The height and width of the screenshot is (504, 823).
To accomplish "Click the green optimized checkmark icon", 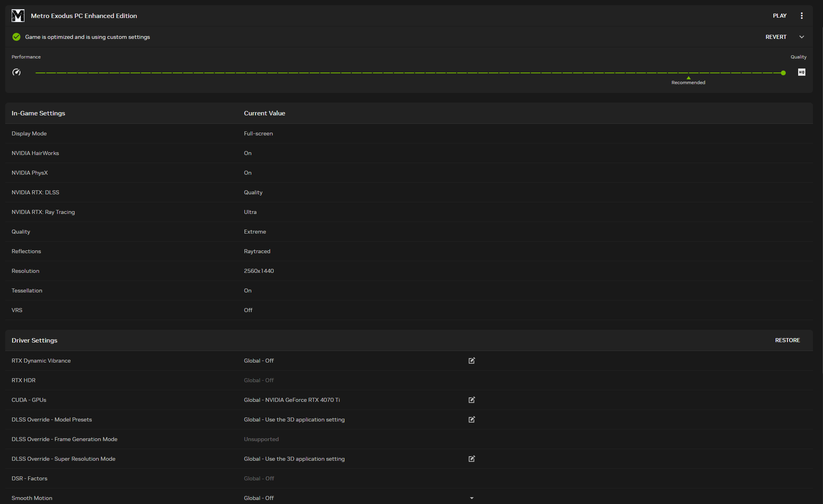I will click(16, 37).
